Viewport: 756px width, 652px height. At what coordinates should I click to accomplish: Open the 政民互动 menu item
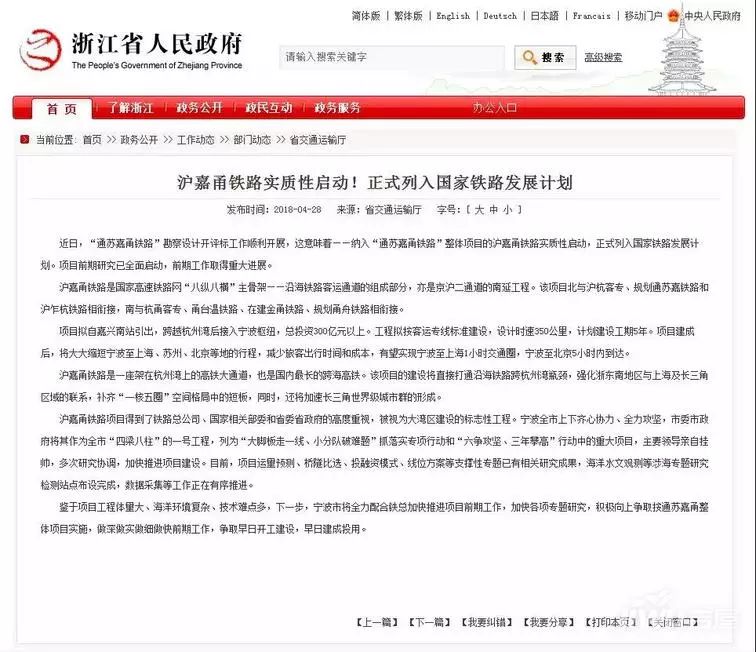click(x=269, y=108)
